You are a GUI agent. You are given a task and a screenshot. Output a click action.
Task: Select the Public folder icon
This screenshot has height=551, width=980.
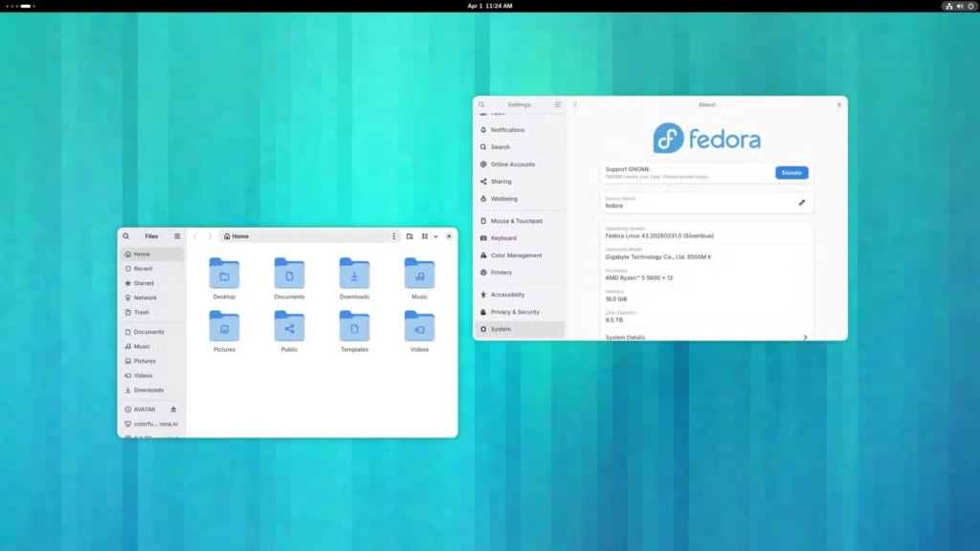pyautogui.click(x=289, y=326)
